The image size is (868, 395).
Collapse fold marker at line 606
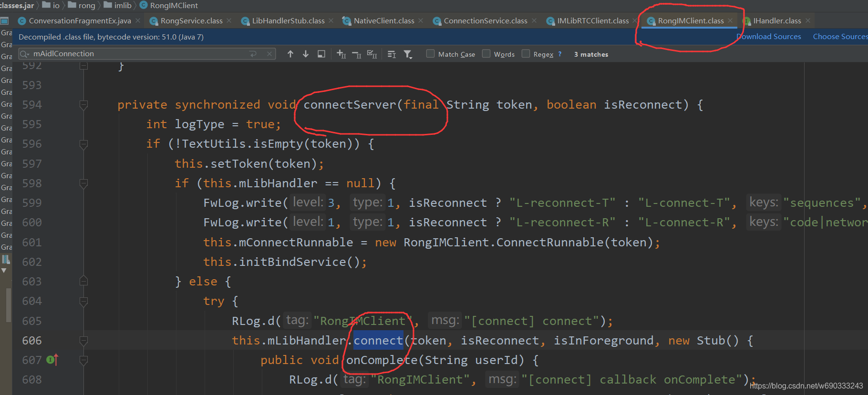tap(83, 340)
